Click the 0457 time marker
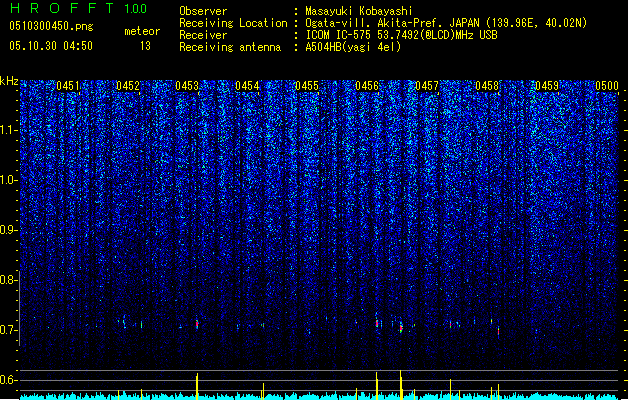The width and height of the screenshot is (629, 400). 427,85
